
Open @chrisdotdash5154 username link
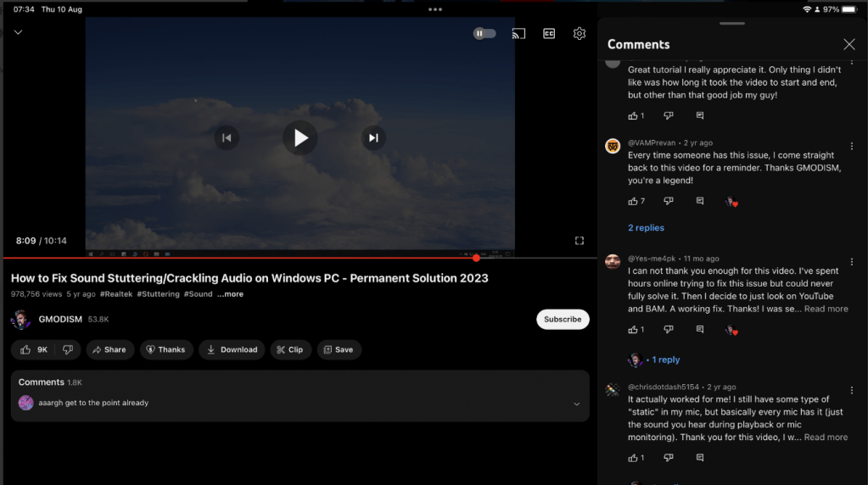coord(664,387)
